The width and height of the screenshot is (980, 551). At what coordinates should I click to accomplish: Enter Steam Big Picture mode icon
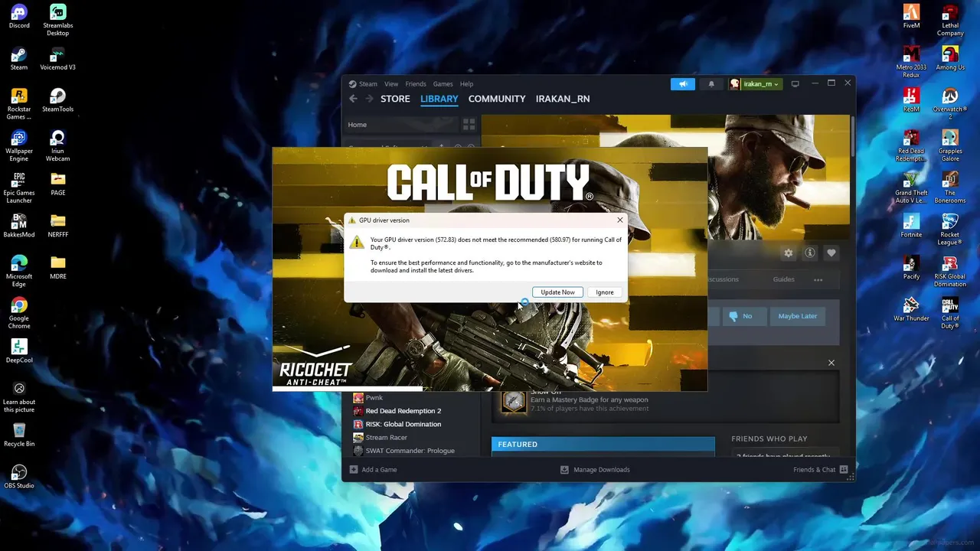click(795, 83)
